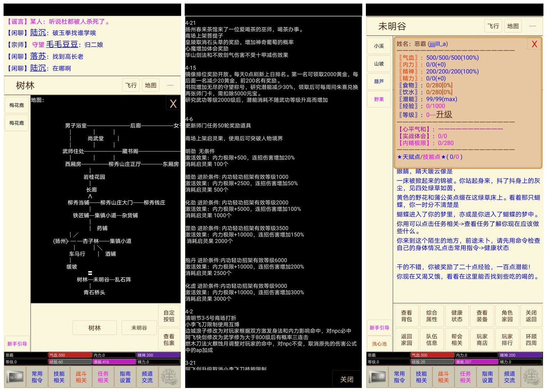Click 柳秀山庄大门 node on the map

(x=117, y=202)
